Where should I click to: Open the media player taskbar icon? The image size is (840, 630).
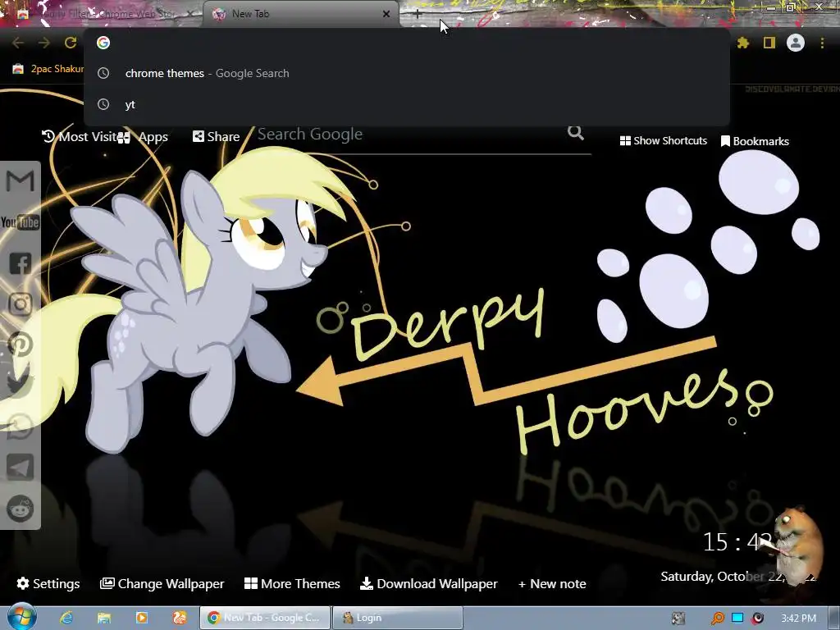(x=142, y=618)
